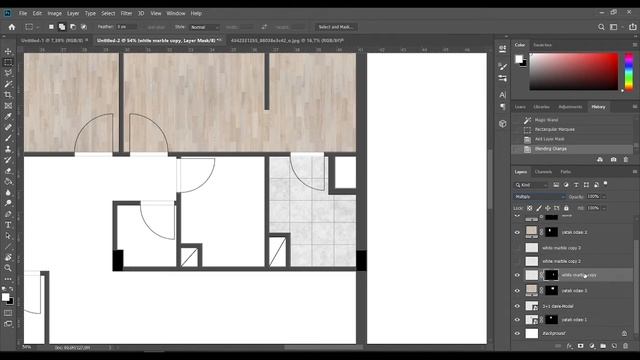Image resolution: width=640 pixels, height=360 pixels.
Task: Select the Rectangular Marquee tool in toolbox
Action: [8, 62]
